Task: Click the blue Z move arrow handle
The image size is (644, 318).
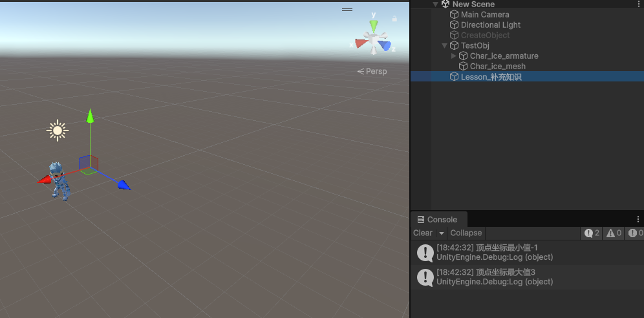Action: click(x=123, y=186)
